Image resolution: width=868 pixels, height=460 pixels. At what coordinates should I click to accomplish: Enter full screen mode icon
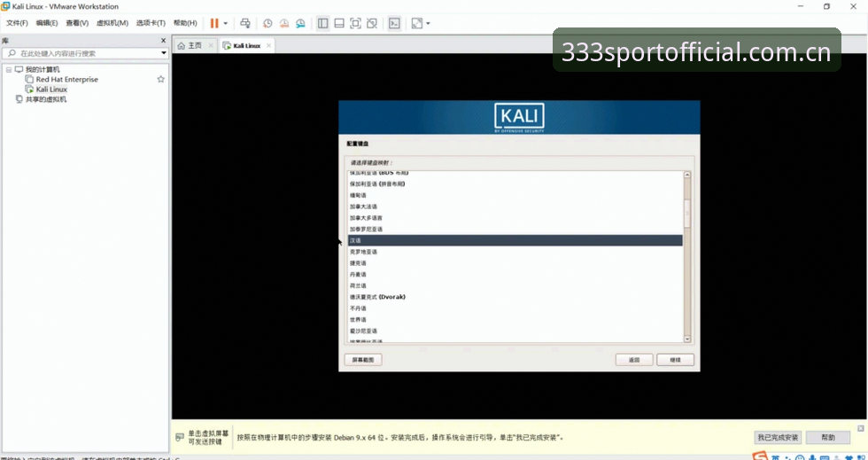[355, 23]
